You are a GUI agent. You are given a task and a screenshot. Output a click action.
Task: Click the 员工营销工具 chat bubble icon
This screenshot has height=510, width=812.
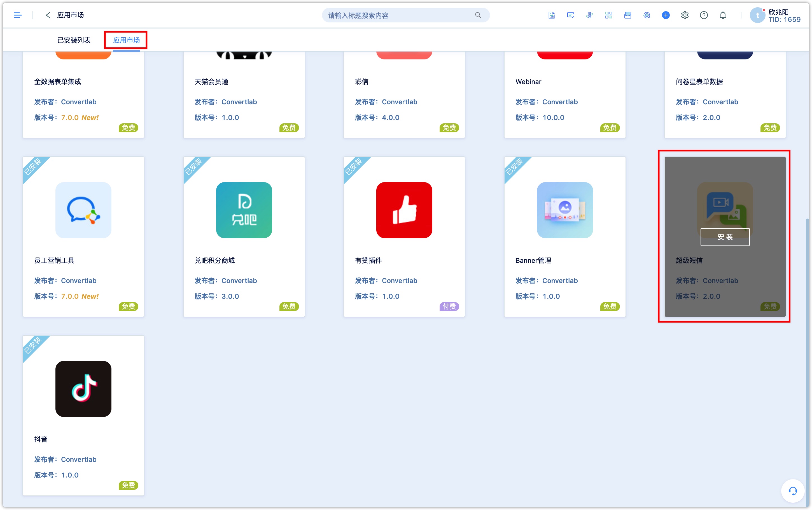point(83,210)
